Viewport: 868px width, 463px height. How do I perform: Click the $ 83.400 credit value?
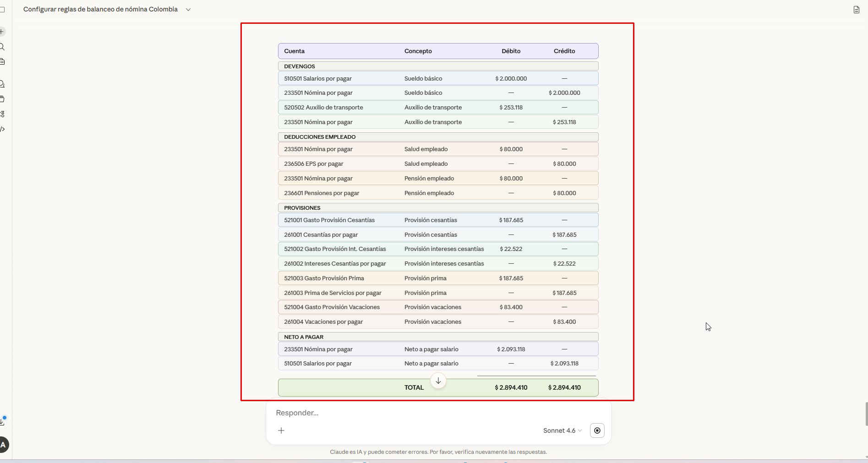click(564, 321)
